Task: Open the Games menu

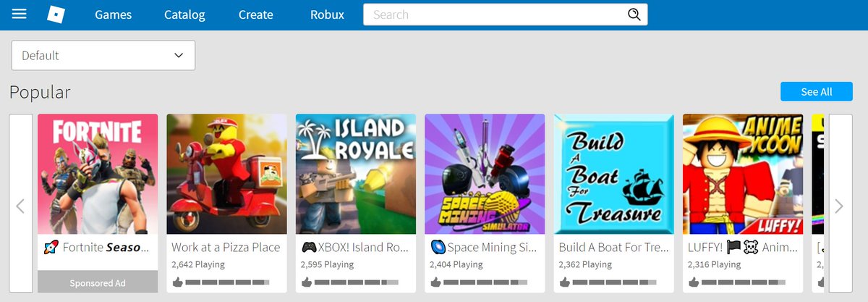Action: (113, 14)
